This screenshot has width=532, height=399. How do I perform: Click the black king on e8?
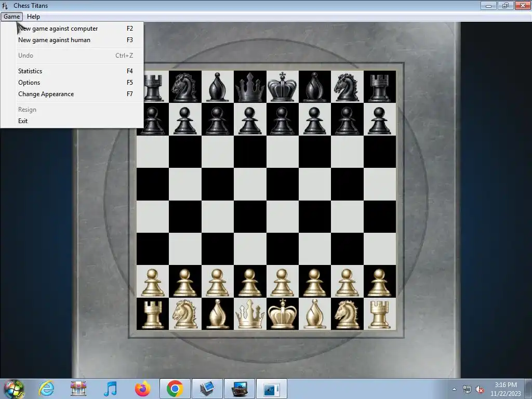coord(282,87)
